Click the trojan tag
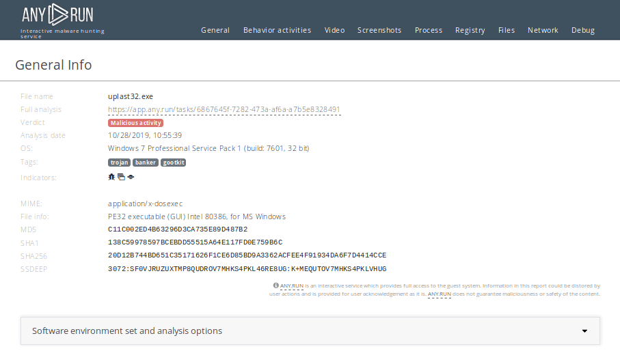This screenshot has width=620, height=364. (x=120, y=163)
